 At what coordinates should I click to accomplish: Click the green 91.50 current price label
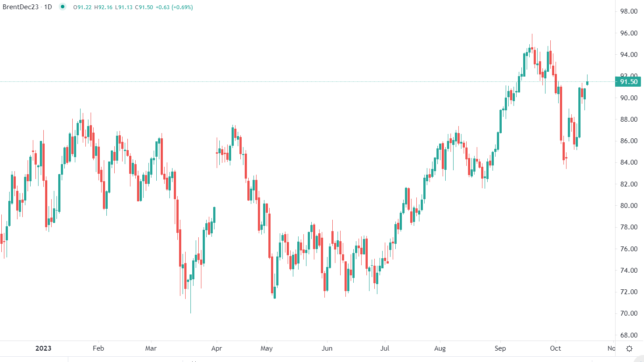628,82
